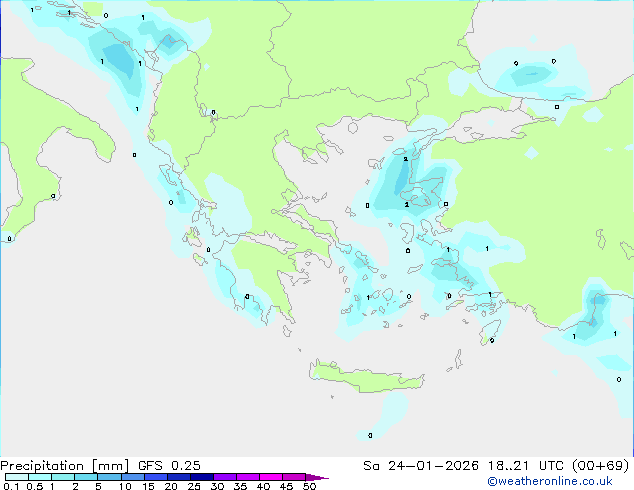Choose the 20–25 mm dark blue swatch
This screenshot has height=490, width=634.
point(179,477)
